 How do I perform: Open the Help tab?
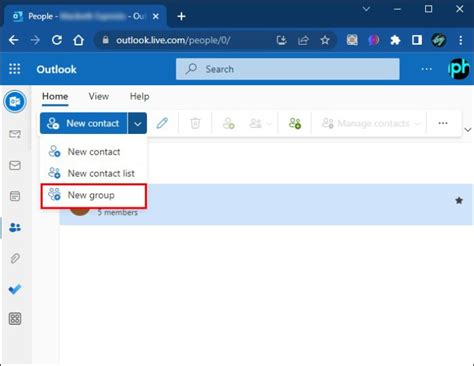pyautogui.click(x=139, y=96)
